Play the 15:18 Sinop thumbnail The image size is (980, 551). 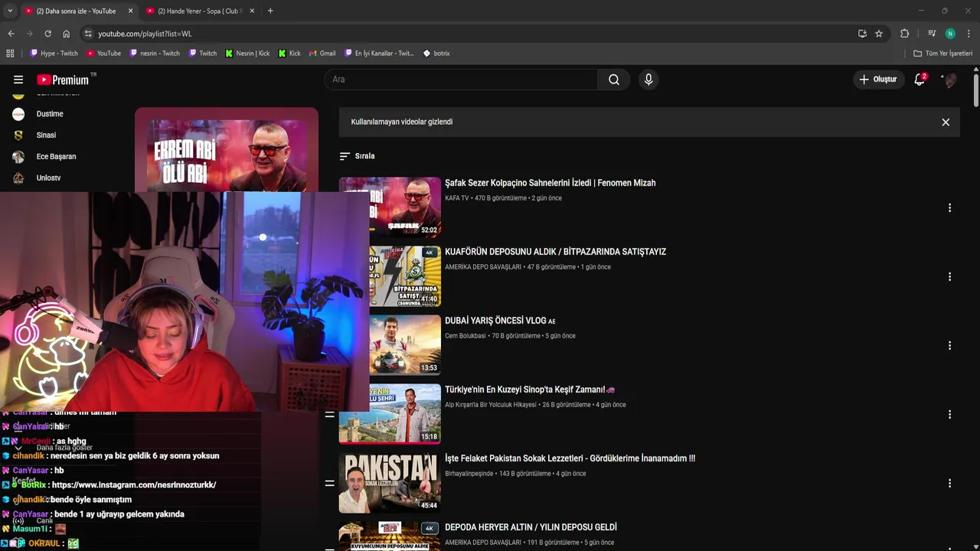tap(390, 414)
